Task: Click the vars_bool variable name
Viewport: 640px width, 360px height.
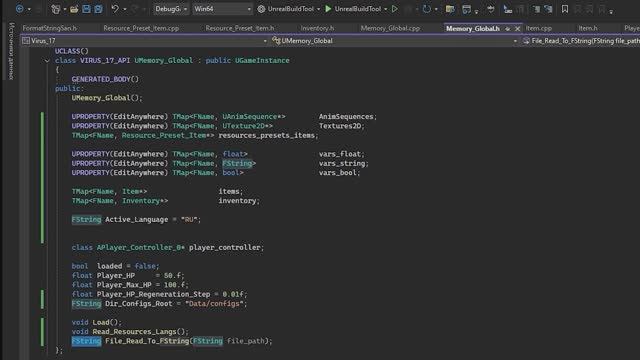Action: point(337,173)
